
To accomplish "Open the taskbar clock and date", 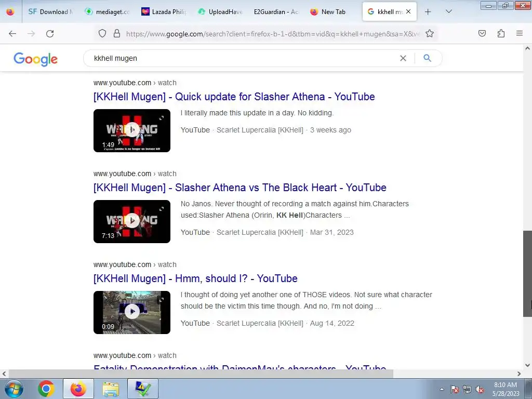I will [x=506, y=389].
